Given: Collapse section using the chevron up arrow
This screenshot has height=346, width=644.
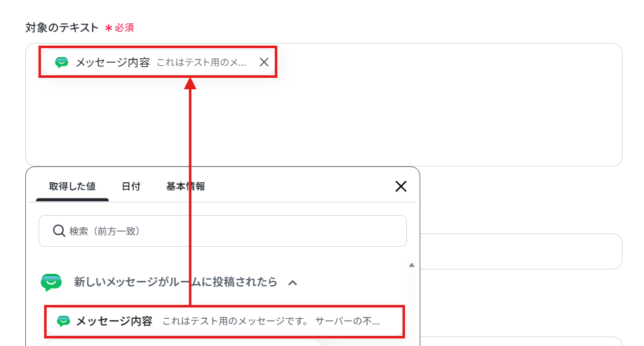Looking at the screenshot, I should click(293, 283).
